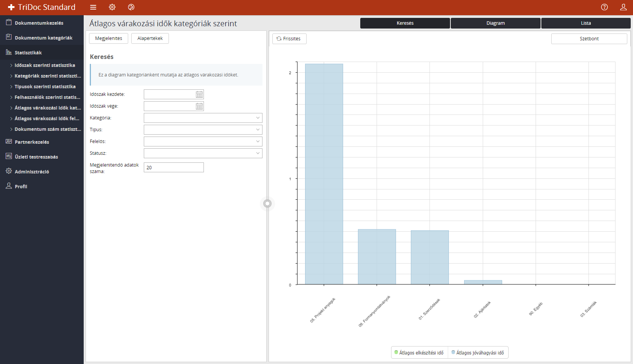The width and height of the screenshot is (633, 364).
Task: Open Profil menu
Action: (x=42, y=186)
